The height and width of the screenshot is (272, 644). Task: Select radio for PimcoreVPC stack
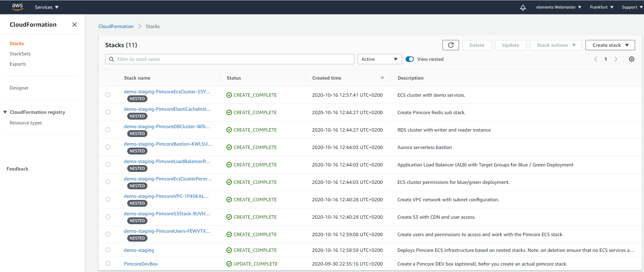[108, 199]
